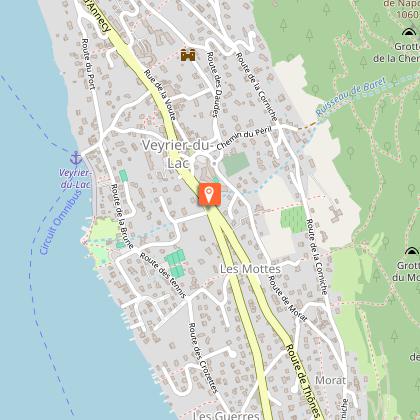Click the Route des Daudes label
Viewport: 420px width, 420px height.
[x=214, y=84]
